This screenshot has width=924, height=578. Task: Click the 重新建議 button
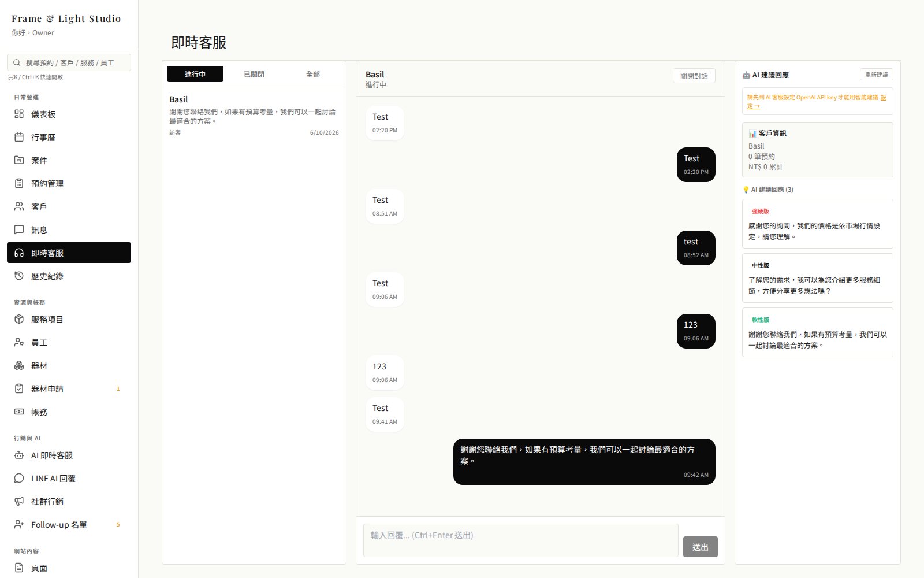click(x=877, y=75)
